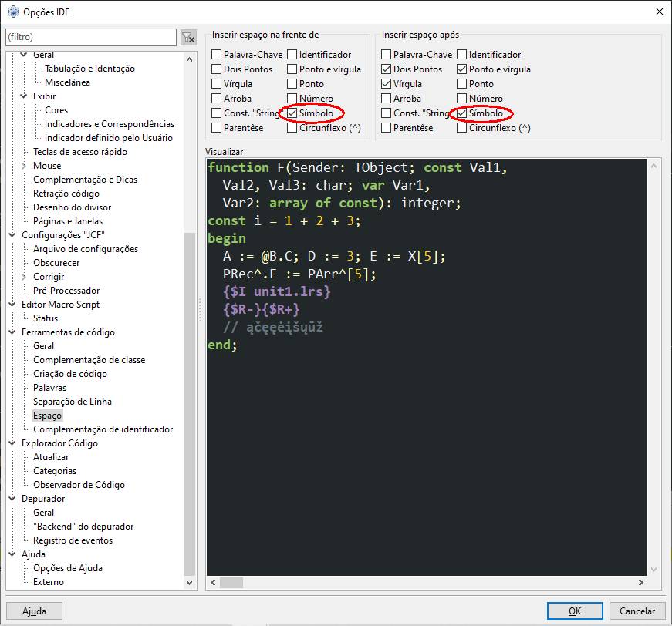The height and width of the screenshot is (626, 672).
Task: Uncheck Símbolo under Inserir espaço na frente de
Action: 292,113
